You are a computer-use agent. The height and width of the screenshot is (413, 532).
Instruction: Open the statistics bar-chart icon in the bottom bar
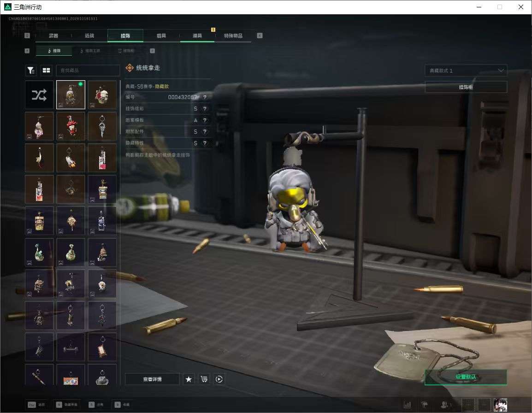pos(407,405)
